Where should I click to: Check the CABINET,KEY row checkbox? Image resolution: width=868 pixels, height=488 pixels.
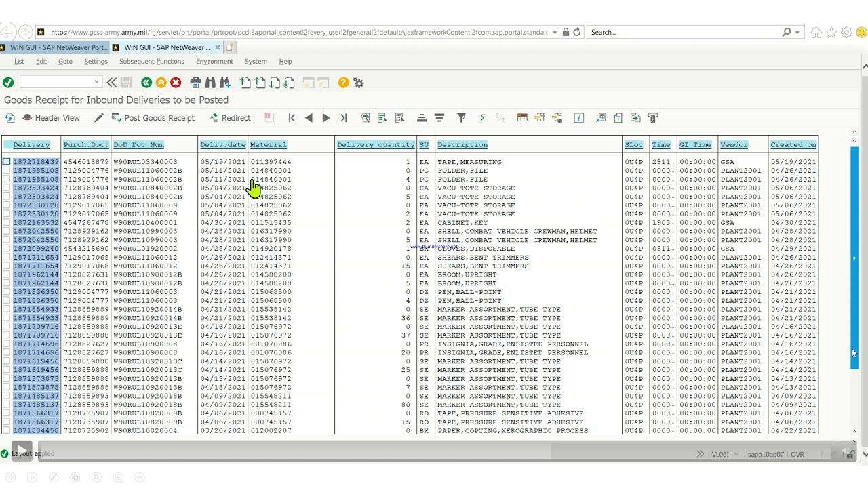tap(6, 223)
